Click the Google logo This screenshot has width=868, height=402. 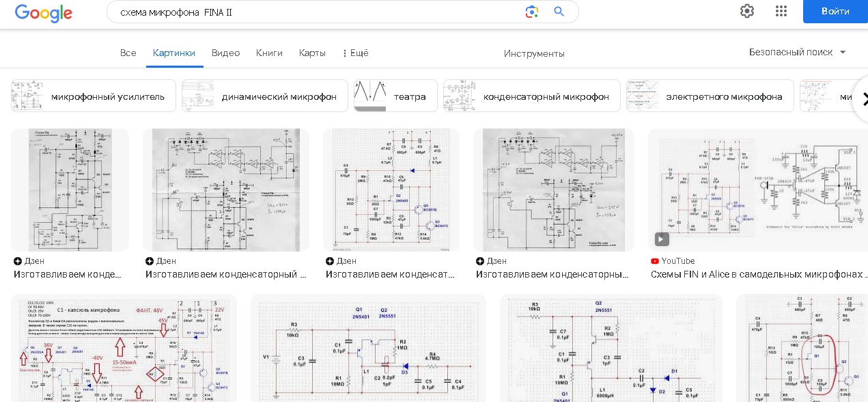tap(43, 12)
